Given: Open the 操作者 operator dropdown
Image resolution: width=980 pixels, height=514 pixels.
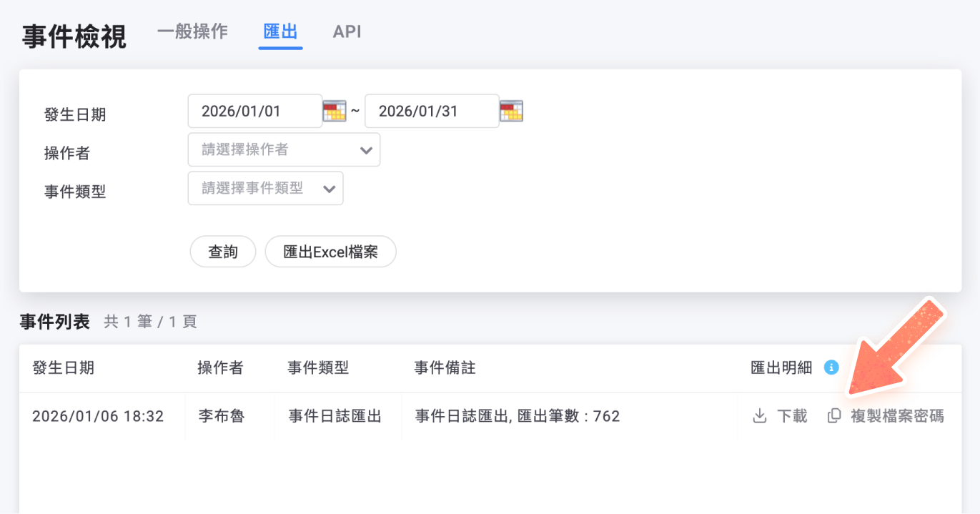Looking at the screenshot, I should click(284, 149).
